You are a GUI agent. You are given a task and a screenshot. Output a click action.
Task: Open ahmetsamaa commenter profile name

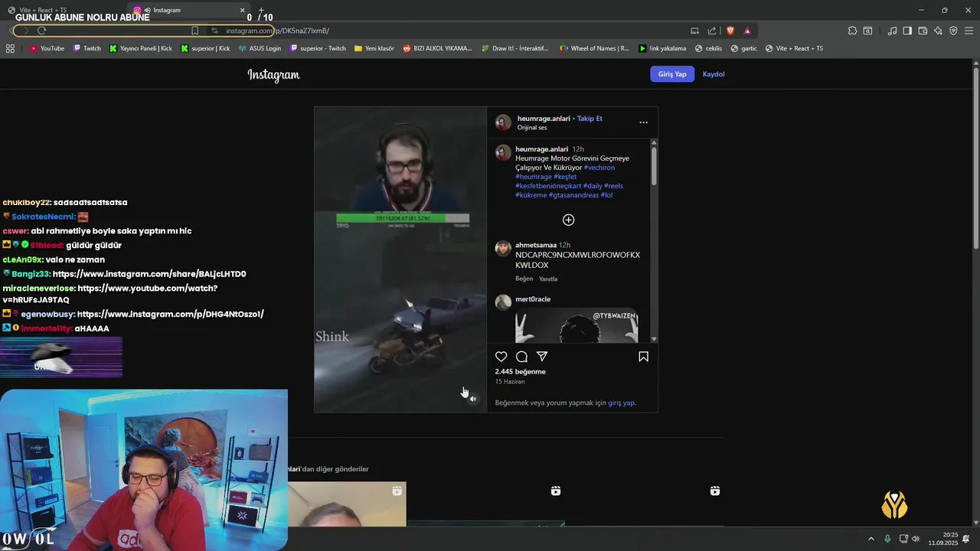[536, 245]
